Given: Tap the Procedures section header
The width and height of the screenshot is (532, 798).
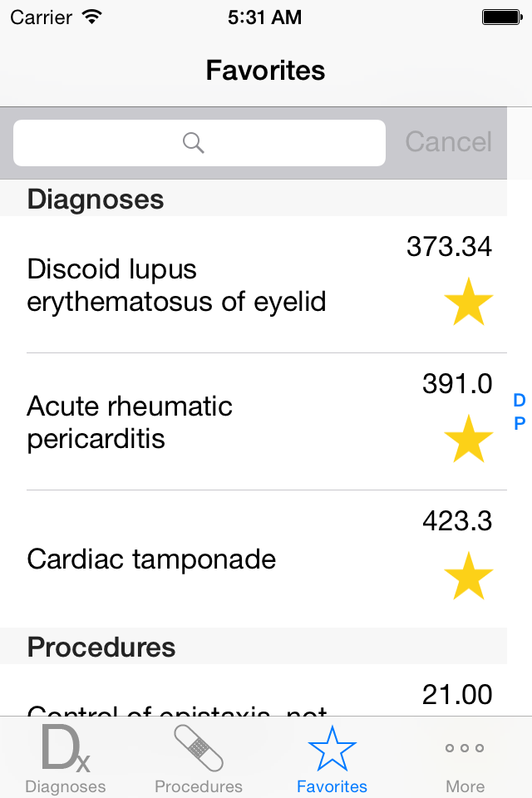Looking at the screenshot, I should 254,647.
